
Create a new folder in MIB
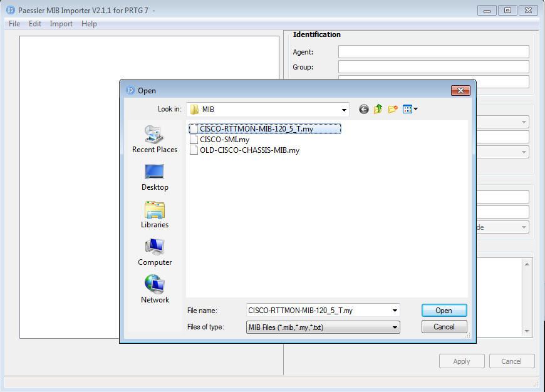pos(392,110)
